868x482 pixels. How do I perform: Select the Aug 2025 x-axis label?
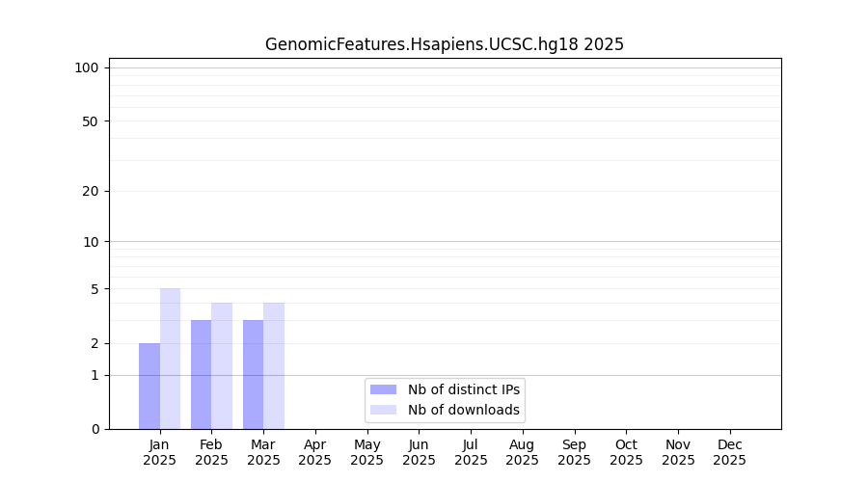point(523,452)
